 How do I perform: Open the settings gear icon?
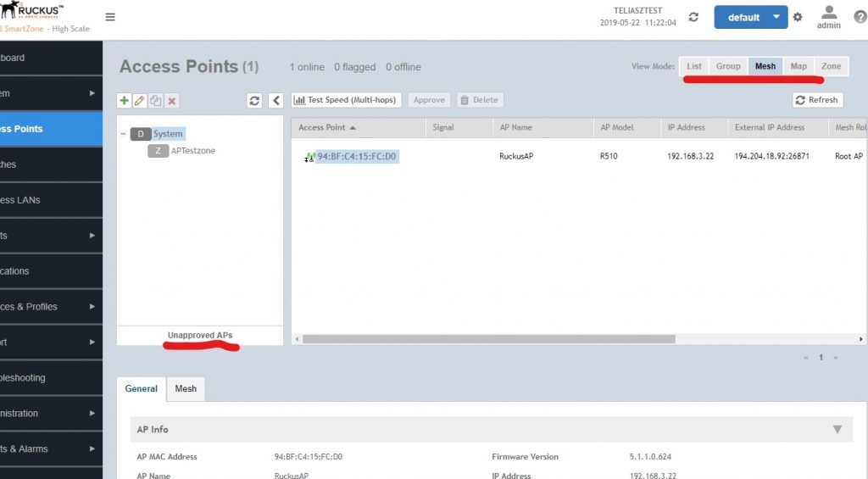point(798,18)
